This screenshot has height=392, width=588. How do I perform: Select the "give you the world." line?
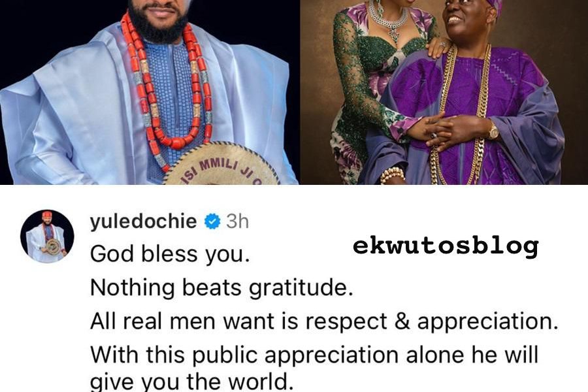[191, 382]
